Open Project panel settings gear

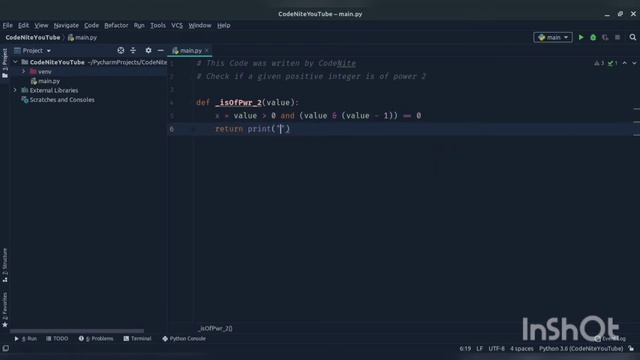click(x=148, y=51)
